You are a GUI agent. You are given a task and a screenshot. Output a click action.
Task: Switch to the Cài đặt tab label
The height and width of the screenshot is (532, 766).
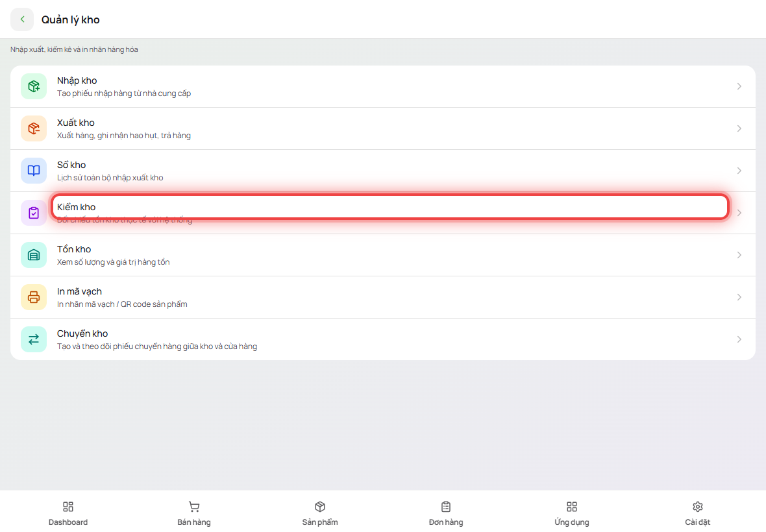(x=698, y=522)
